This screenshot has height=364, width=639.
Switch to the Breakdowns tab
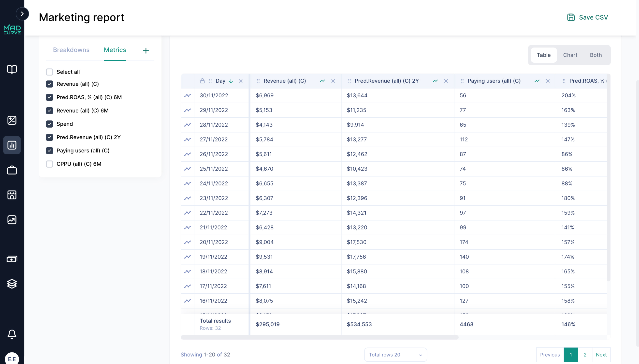(71, 50)
